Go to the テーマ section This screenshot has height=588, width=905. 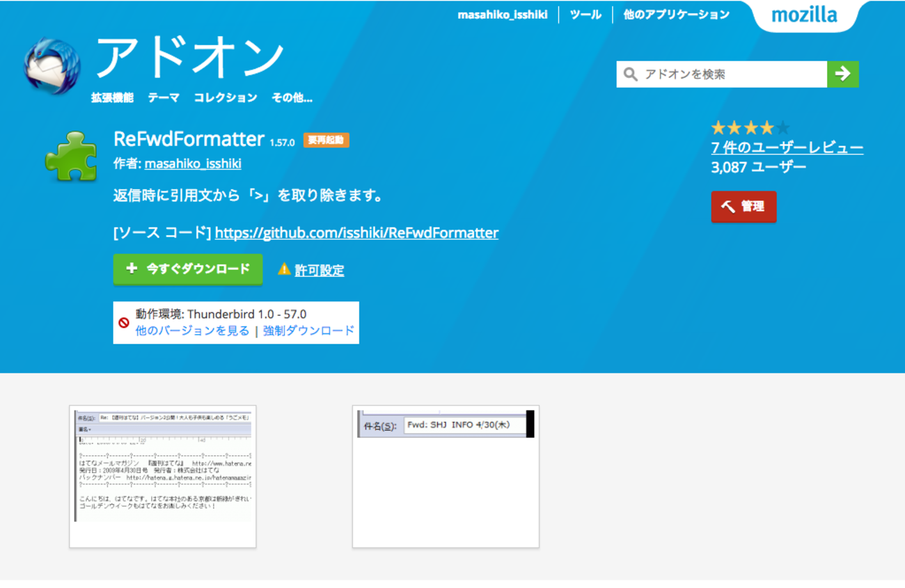click(164, 98)
